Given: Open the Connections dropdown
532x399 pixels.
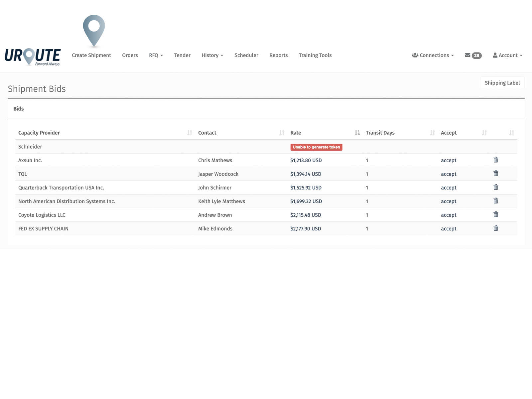Looking at the screenshot, I should pos(433,56).
